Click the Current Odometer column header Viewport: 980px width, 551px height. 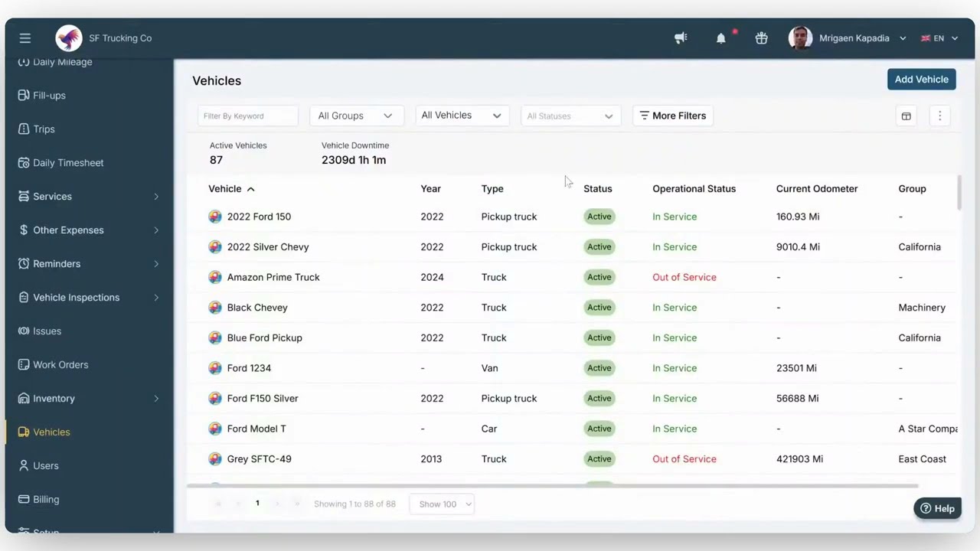[817, 188]
